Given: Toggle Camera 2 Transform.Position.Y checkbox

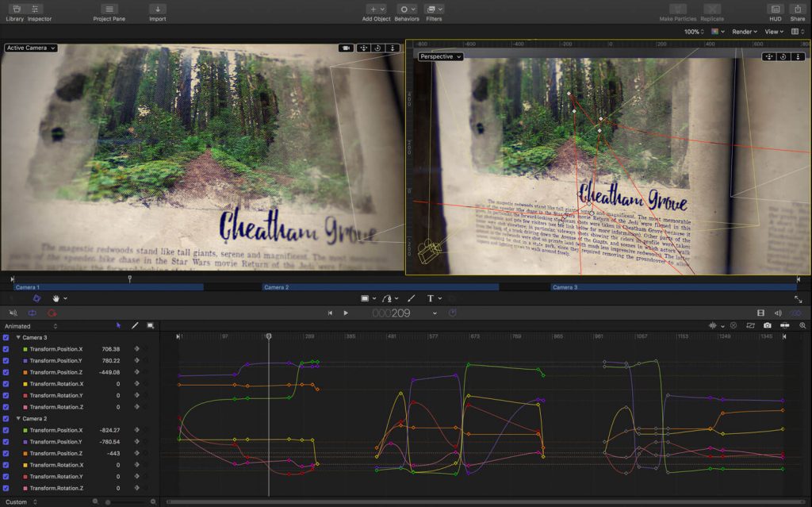Looking at the screenshot, I should tap(6, 442).
